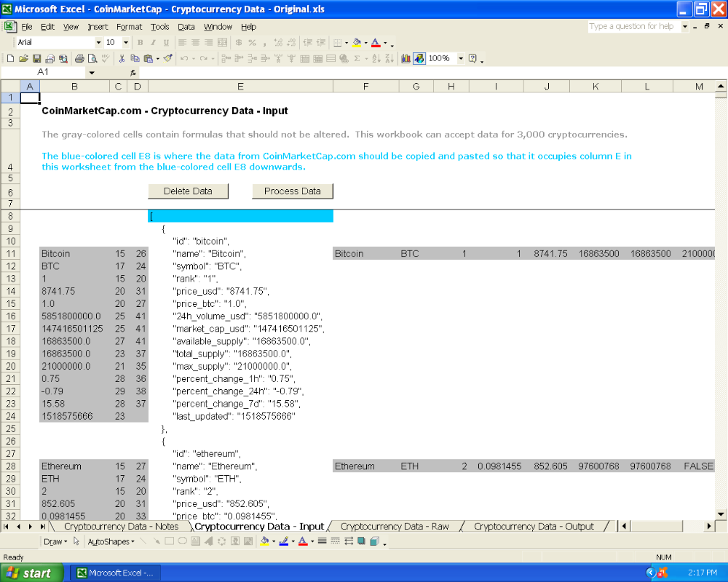Open the Data menu
The height and width of the screenshot is (582, 728).
tap(186, 27)
